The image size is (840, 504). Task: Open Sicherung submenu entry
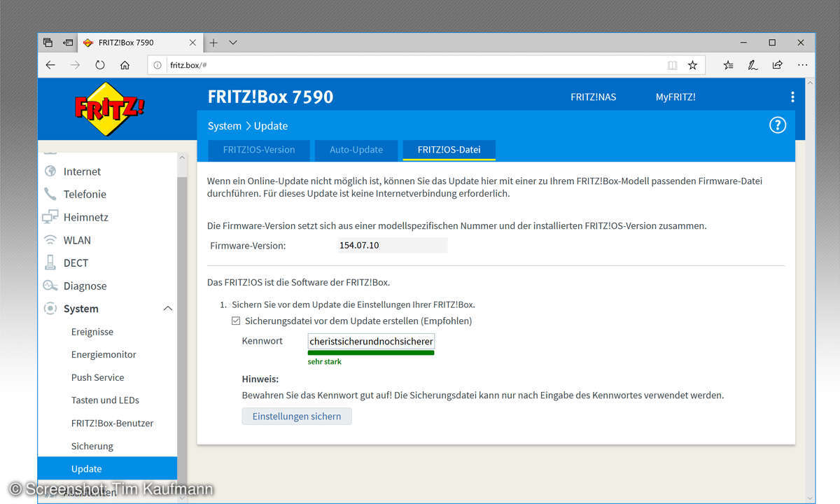tap(92, 447)
